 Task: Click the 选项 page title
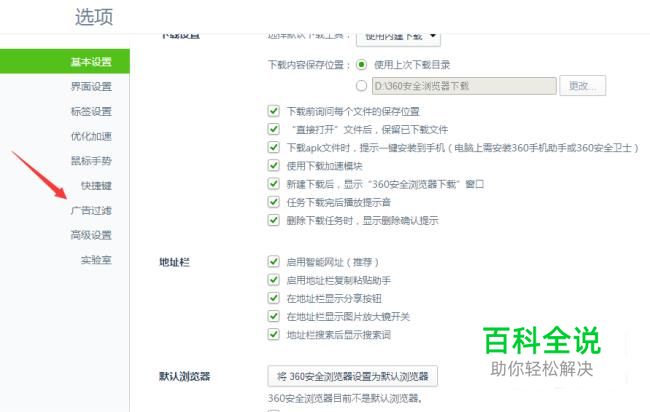tap(94, 17)
